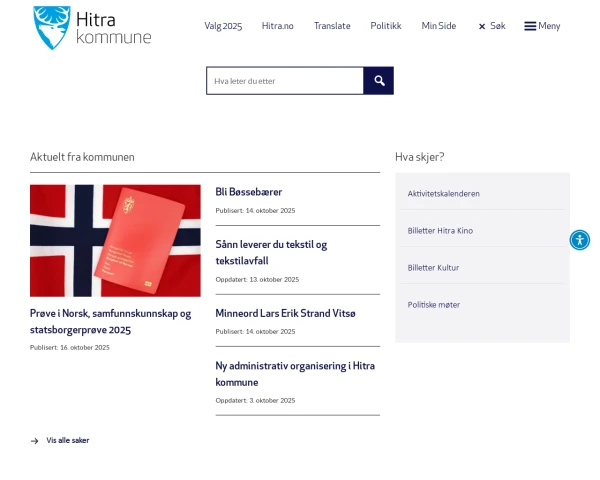The image size is (600, 480).
Task: Open the Hitra.no nav item
Action: click(x=277, y=26)
